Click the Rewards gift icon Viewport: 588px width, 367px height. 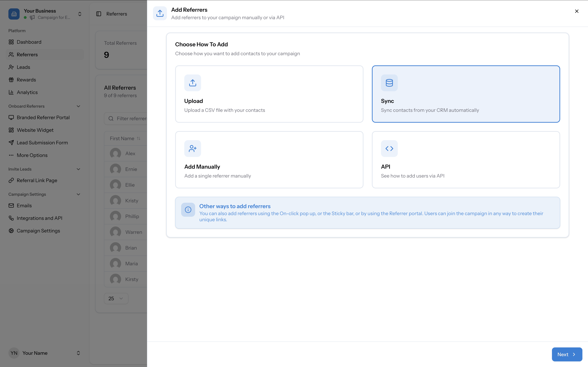point(11,80)
